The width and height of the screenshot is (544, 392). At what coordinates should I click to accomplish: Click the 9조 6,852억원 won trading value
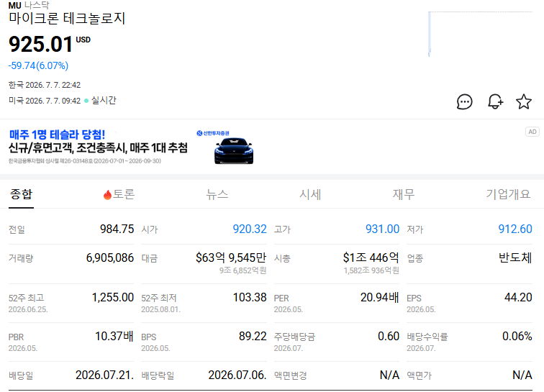[x=243, y=270]
